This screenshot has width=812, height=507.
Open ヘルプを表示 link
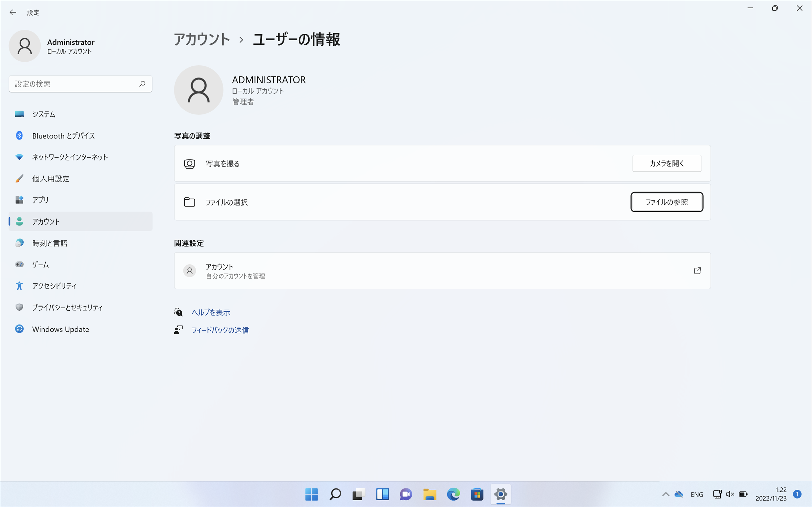(211, 312)
